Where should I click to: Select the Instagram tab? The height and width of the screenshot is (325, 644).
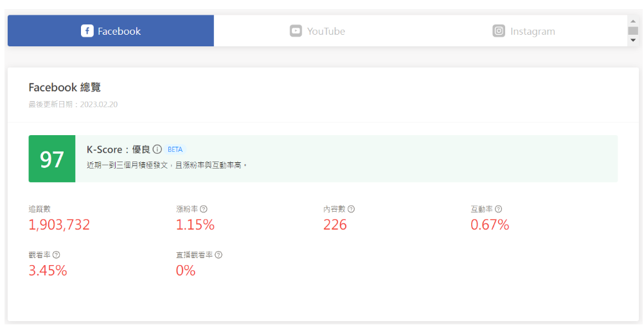click(x=524, y=31)
